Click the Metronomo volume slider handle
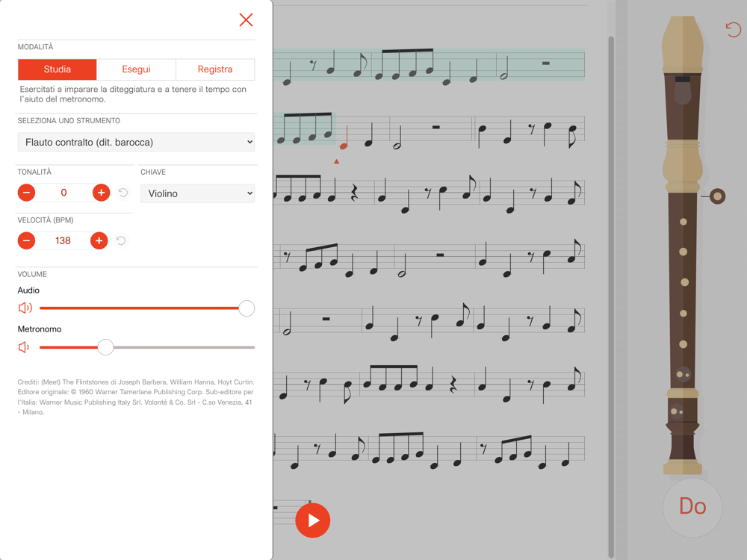The image size is (747, 560). 105,347
